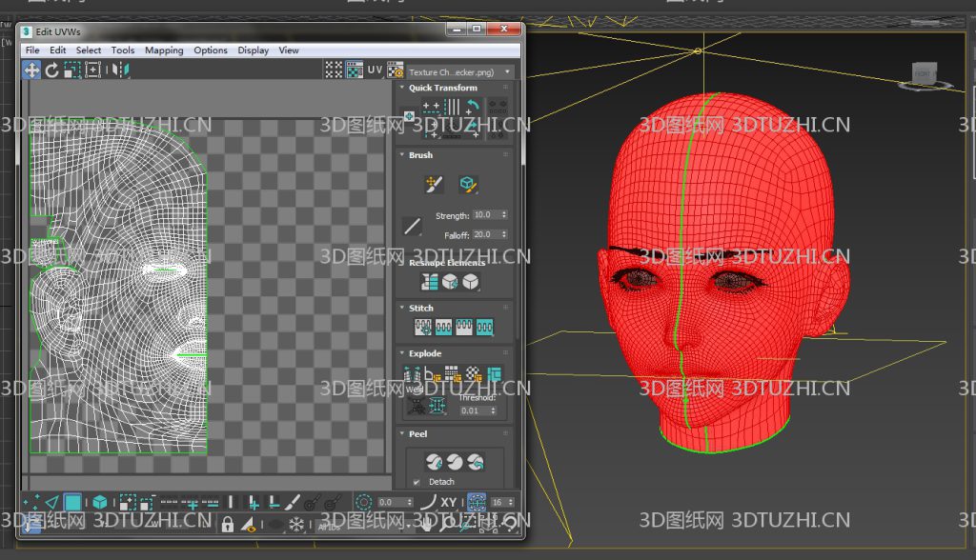Select Edge sub-object mode
This screenshot has width=976, height=560.
click(x=51, y=501)
